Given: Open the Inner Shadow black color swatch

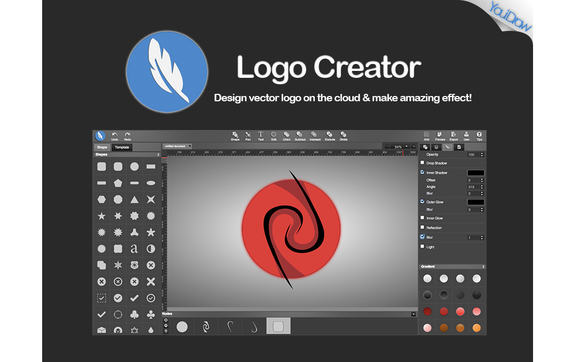Looking at the screenshot, I should tap(476, 173).
